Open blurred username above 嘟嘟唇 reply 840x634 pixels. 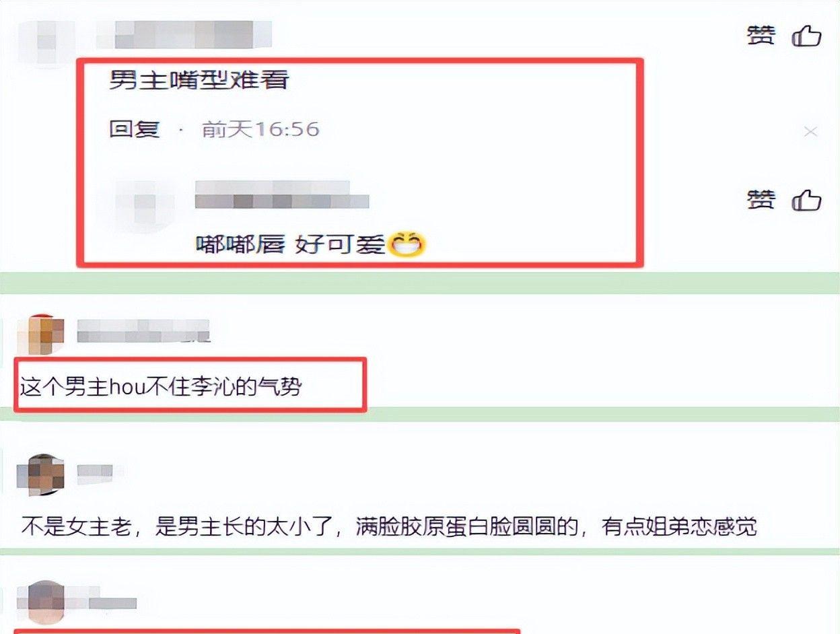(282, 195)
